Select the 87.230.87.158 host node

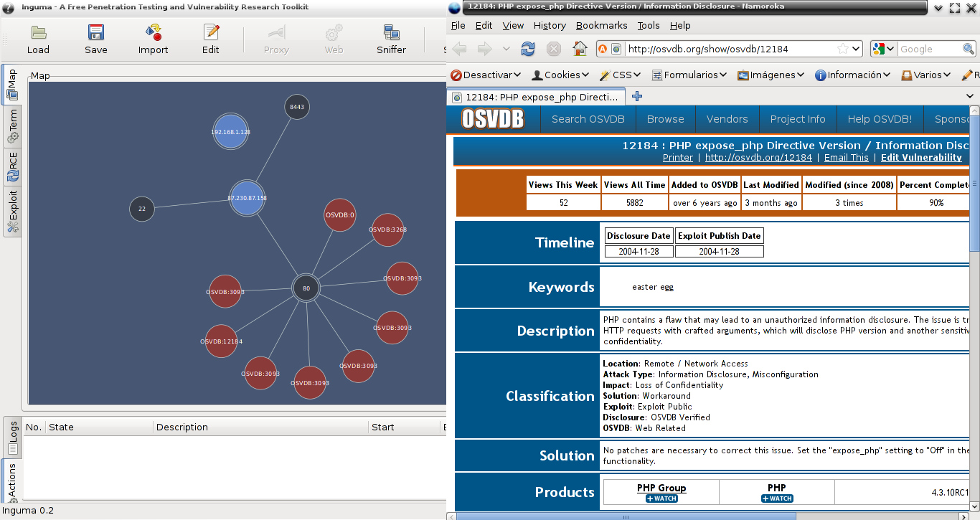[x=247, y=198]
